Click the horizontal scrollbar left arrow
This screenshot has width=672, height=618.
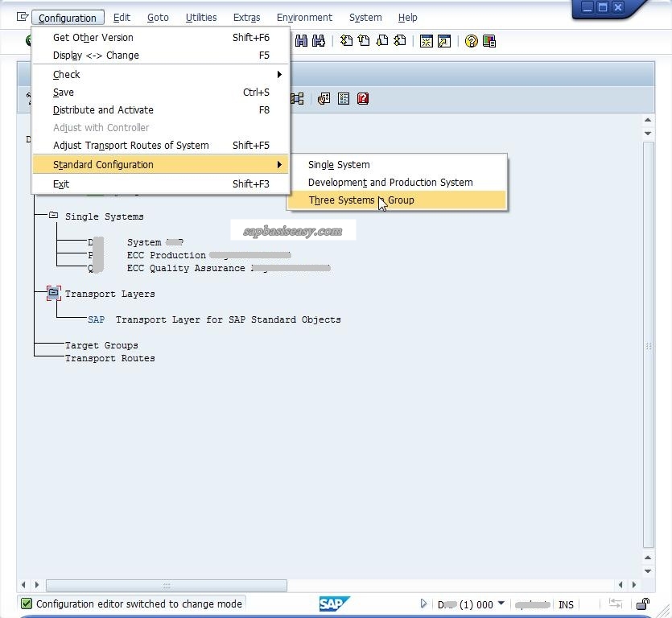[x=23, y=584]
